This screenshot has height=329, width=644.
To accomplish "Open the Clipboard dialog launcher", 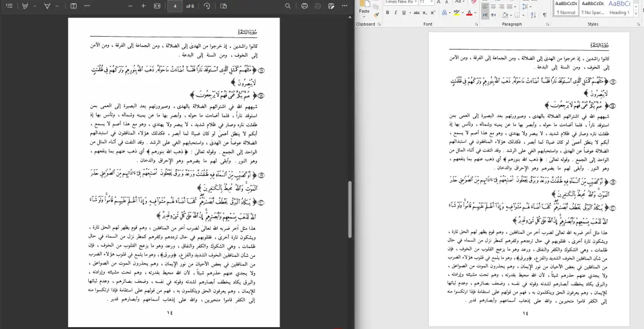I will coord(379,24).
